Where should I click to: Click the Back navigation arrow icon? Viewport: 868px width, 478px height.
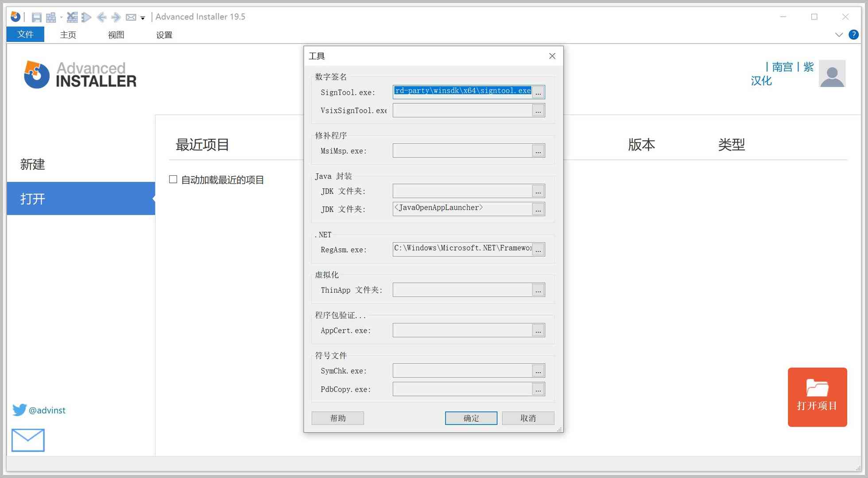(x=101, y=17)
